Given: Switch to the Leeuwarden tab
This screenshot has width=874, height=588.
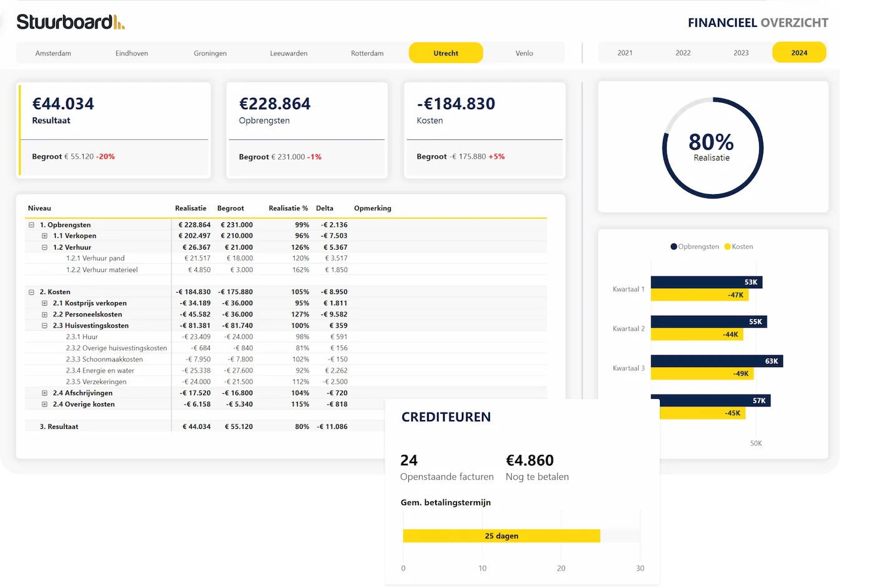Looking at the screenshot, I should 288,53.
